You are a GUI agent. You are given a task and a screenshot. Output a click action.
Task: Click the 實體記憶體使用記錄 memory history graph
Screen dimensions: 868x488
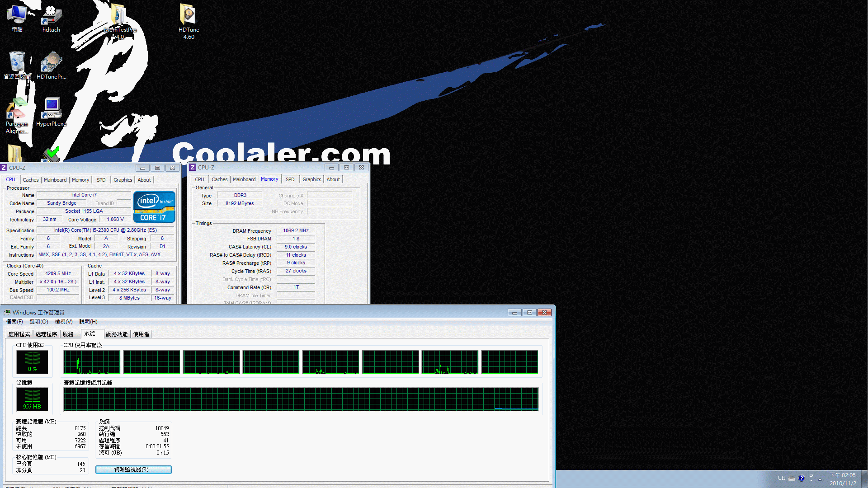[301, 399]
